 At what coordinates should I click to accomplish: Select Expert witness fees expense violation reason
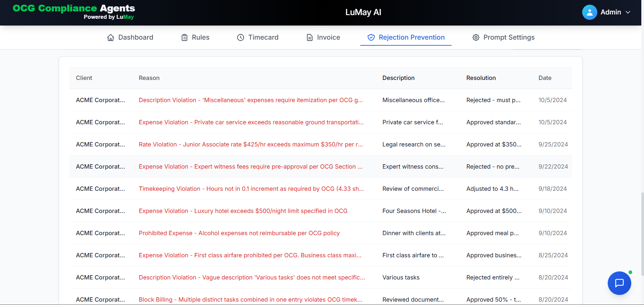pyautogui.click(x=250, y=167)
